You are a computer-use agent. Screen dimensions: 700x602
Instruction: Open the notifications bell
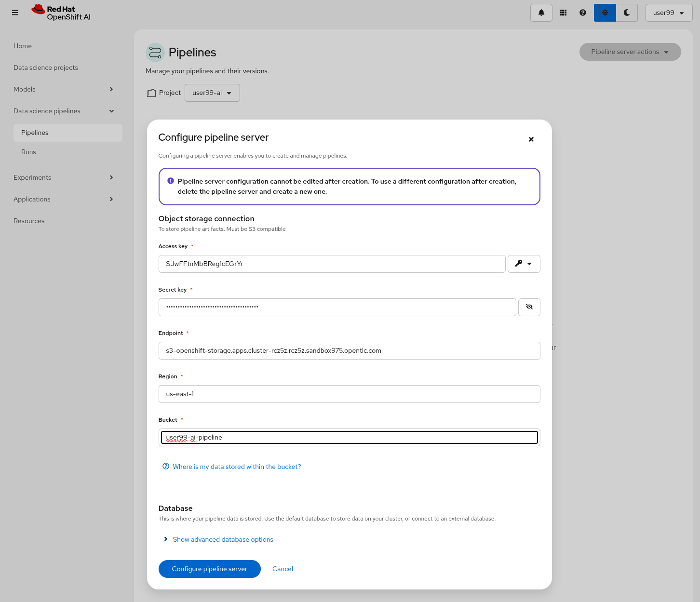541,13
